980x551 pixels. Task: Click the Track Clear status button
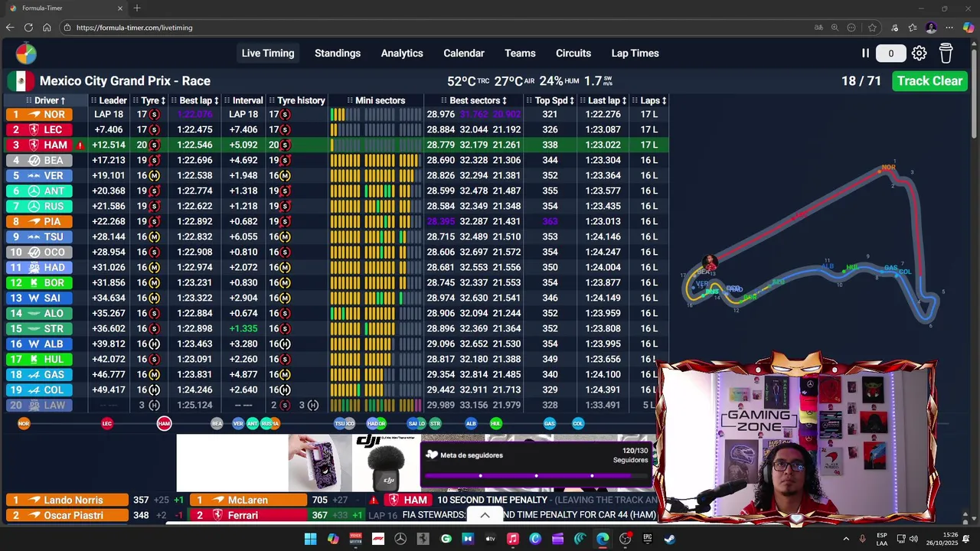[929, 81]
